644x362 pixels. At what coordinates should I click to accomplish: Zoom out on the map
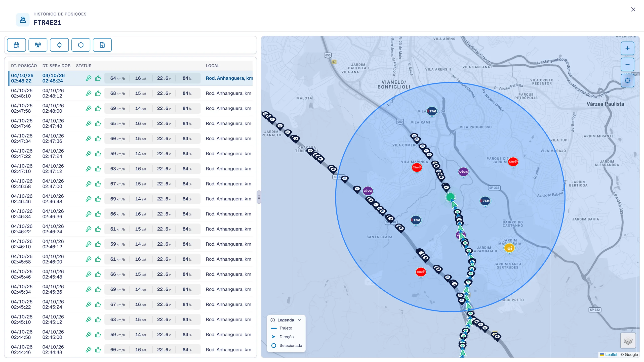(627, 64)
